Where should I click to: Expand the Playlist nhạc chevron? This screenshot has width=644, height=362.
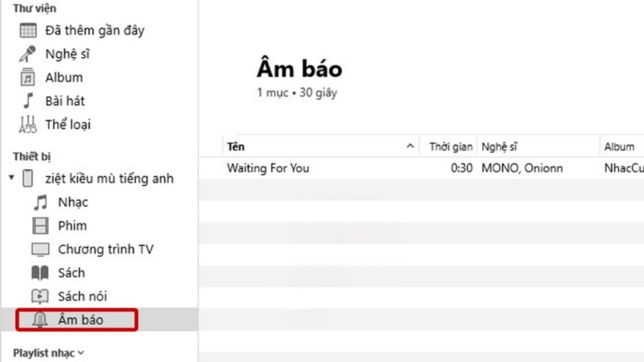click(x=81, y=352)
